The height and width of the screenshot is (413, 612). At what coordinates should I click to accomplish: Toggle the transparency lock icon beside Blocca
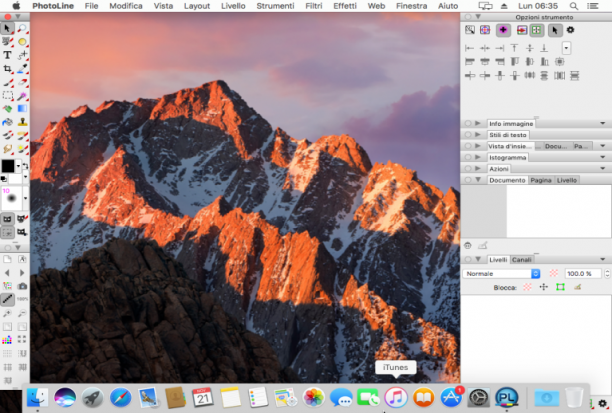527,287
